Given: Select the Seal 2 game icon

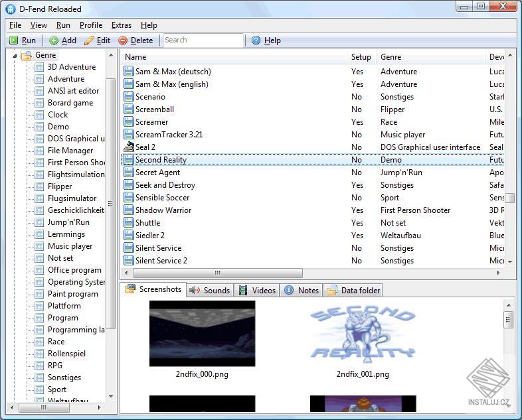Looking at the screenshot, I should tap(129, 147).
